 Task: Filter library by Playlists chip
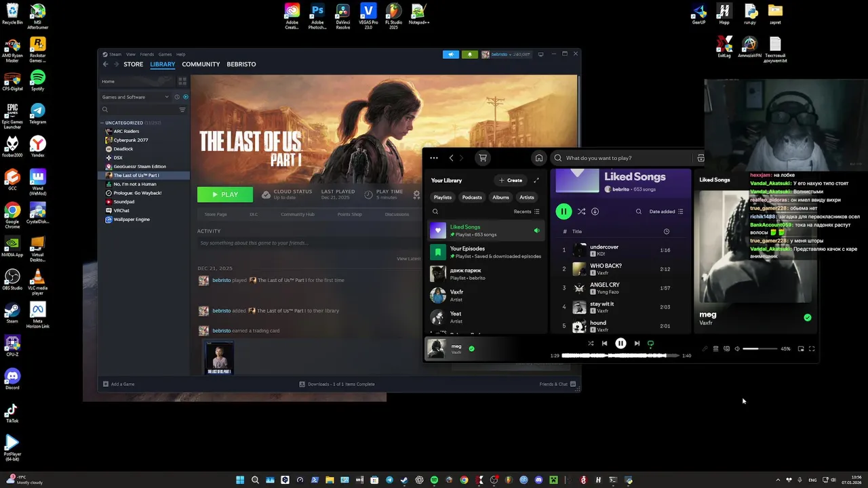tap(443, 197)
